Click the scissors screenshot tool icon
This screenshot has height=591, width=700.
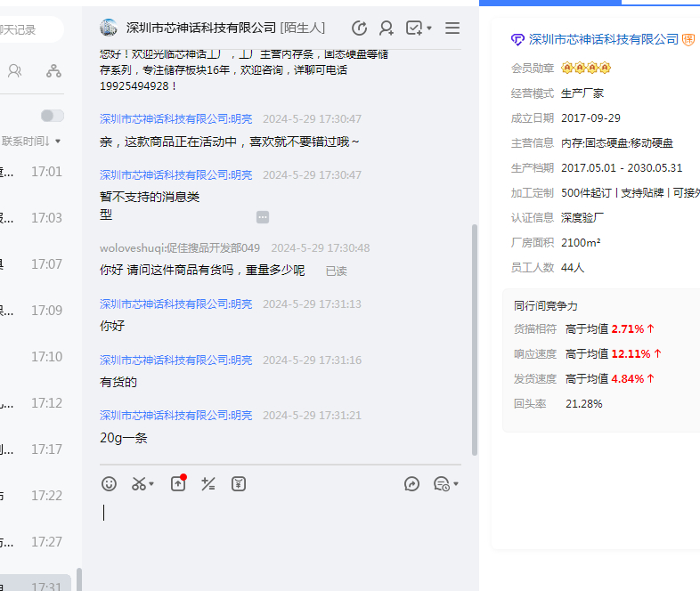139,483
